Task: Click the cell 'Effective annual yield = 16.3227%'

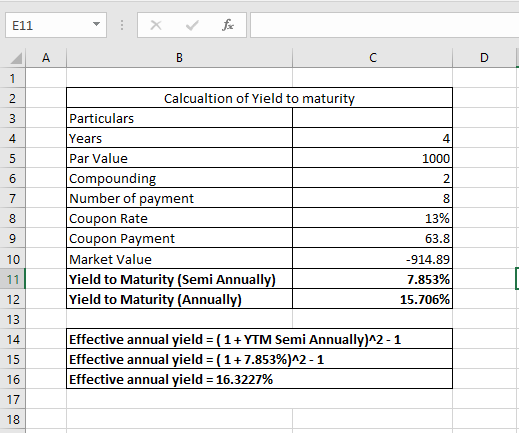Action: coord(259,379)
